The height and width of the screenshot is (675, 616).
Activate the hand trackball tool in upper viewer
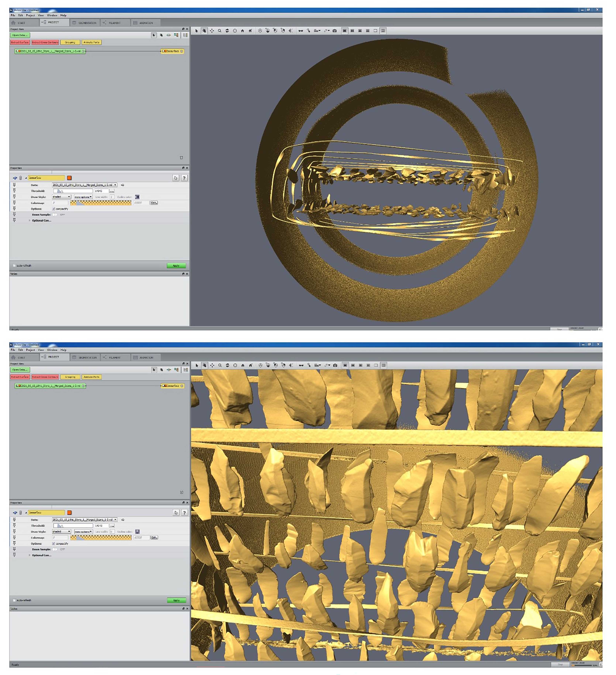coord(204,31)
